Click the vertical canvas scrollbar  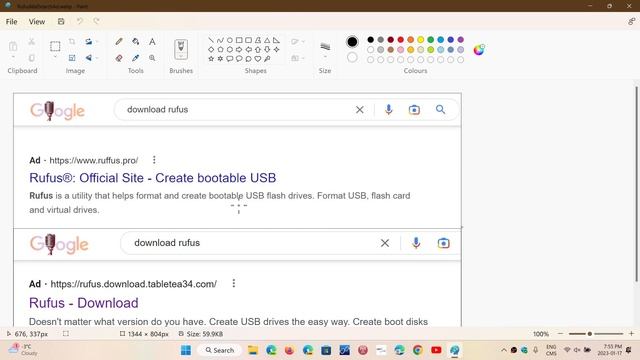tap(636, 184)
